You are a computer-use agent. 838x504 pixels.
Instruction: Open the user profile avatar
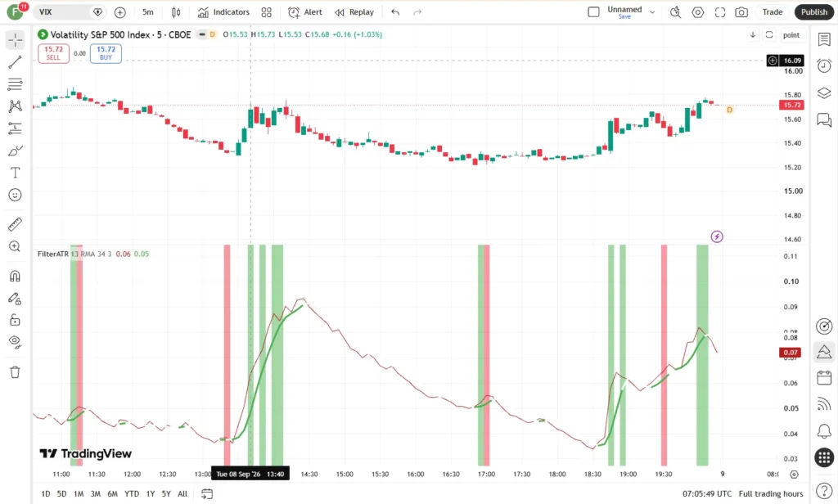15,11
